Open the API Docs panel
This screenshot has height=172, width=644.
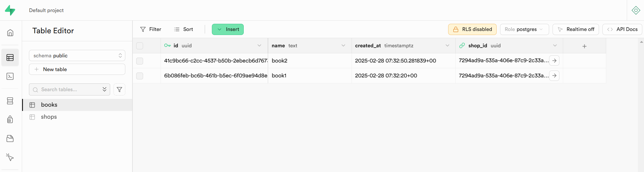pyautogui.click(x=622, y=29)
